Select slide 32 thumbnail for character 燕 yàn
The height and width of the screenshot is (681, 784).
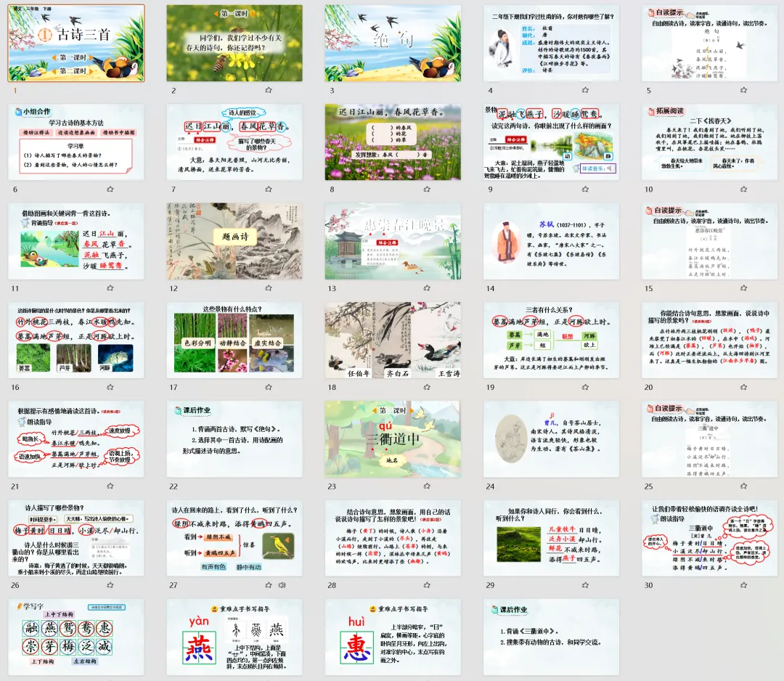coord(234,637)
